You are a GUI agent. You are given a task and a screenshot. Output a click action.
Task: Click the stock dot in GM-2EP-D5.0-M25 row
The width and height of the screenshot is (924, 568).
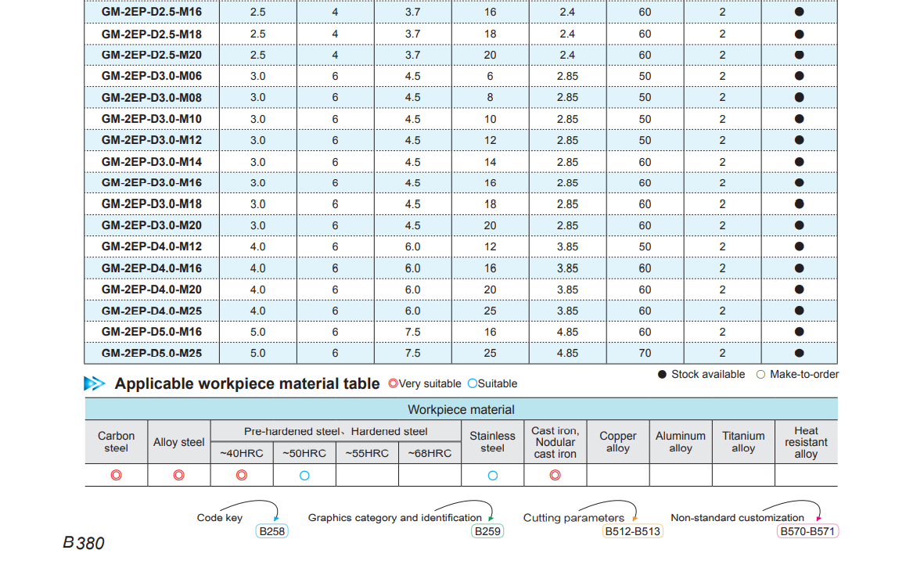(799, 354)
